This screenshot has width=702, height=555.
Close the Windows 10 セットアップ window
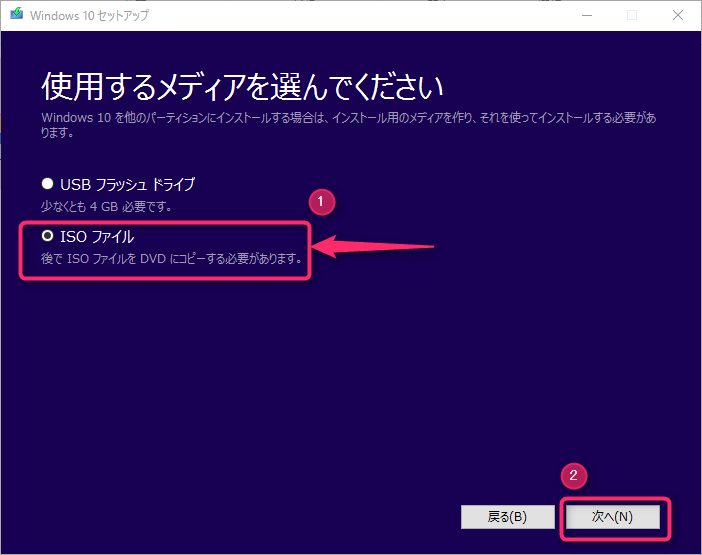[x=678, y=15]
